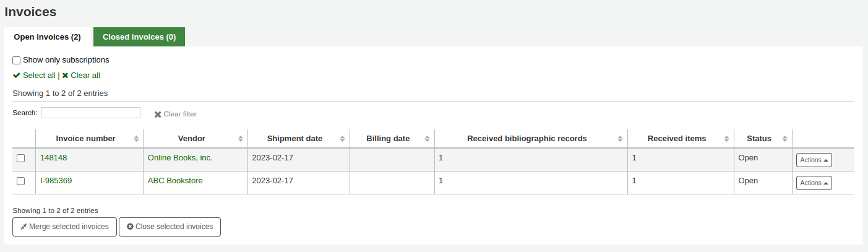Sort by Status column arrows
This screenshot has height=252, width=868.
coord(785,139)
